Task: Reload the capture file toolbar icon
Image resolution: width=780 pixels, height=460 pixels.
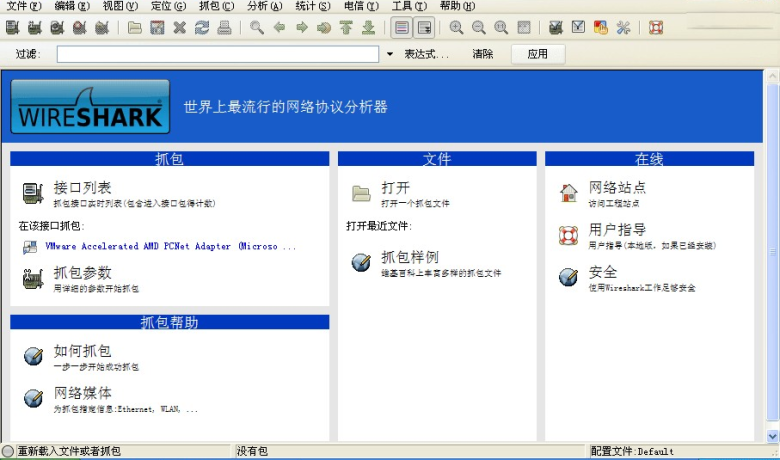Action: (202, 27)
